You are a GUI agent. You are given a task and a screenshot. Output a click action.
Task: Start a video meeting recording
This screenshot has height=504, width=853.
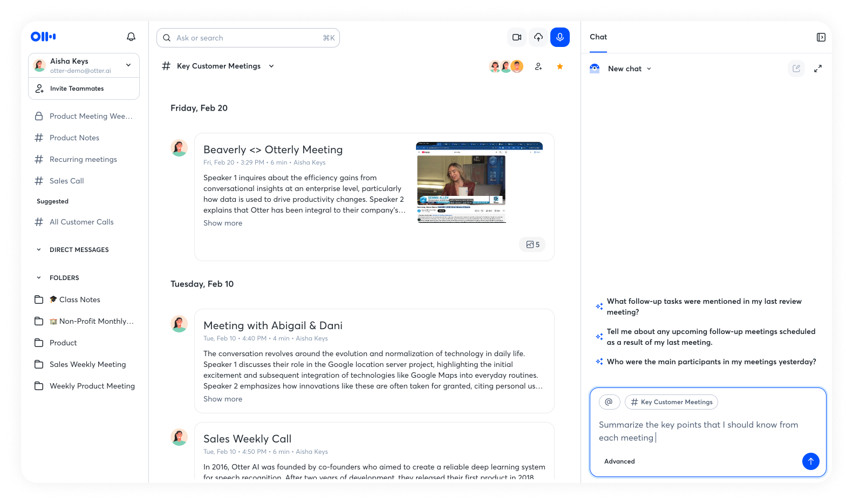coord(517,37)
